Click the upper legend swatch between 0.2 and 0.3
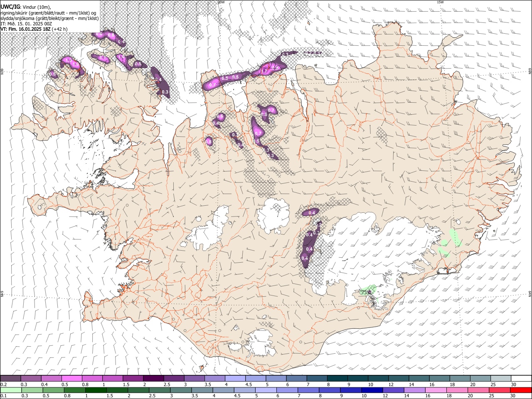This screenshot has height=399, width=532. pos(11,379)
